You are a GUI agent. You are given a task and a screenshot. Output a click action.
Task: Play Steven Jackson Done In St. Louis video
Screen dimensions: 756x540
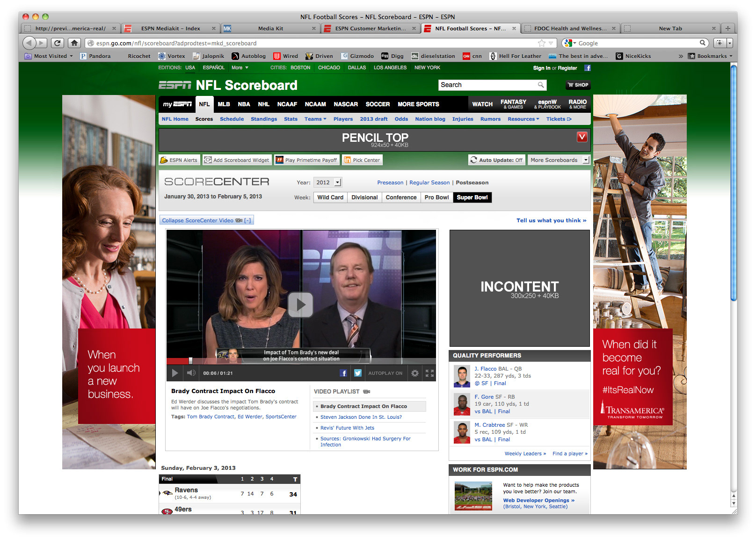point(361,417)
